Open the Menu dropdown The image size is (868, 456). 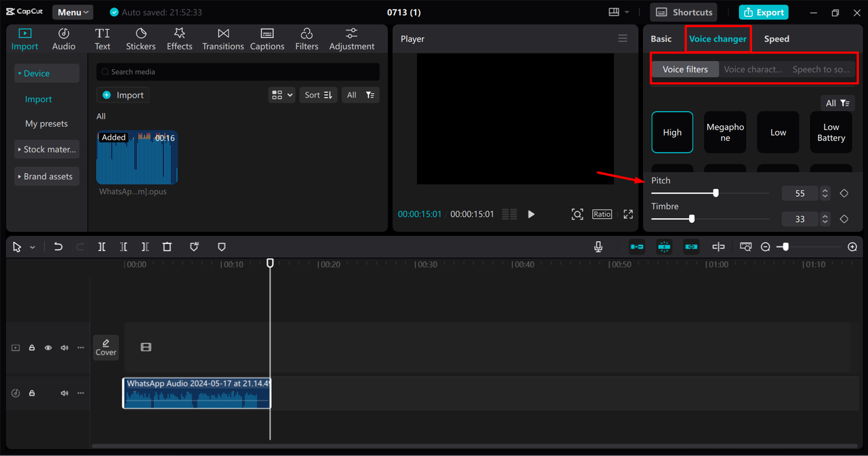73,12
